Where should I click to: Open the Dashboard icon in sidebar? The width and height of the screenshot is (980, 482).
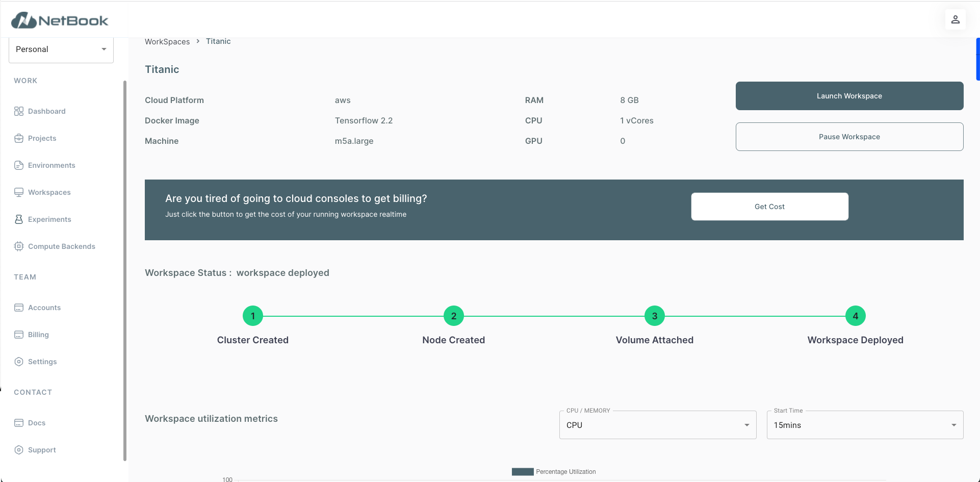(19, 111)
